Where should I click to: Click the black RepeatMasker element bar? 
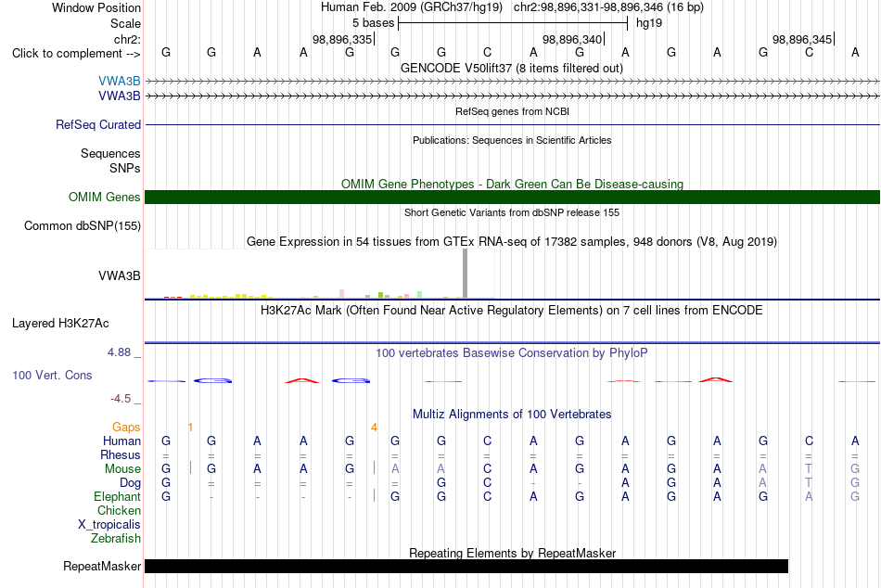pyautogui.click(x=466, y=566)
